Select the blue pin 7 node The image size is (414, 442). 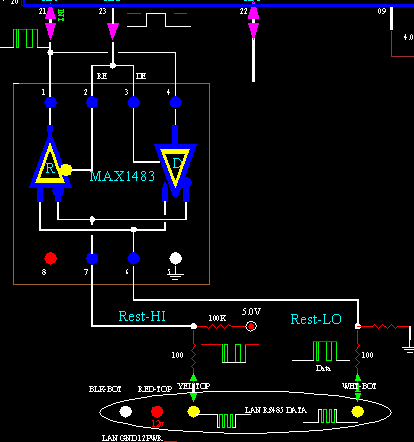(92, 258)
